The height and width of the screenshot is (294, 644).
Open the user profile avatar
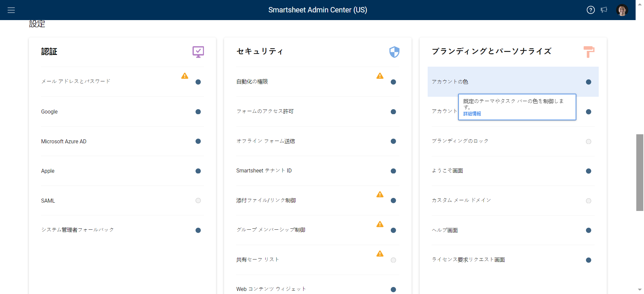[x=622, y=10]
